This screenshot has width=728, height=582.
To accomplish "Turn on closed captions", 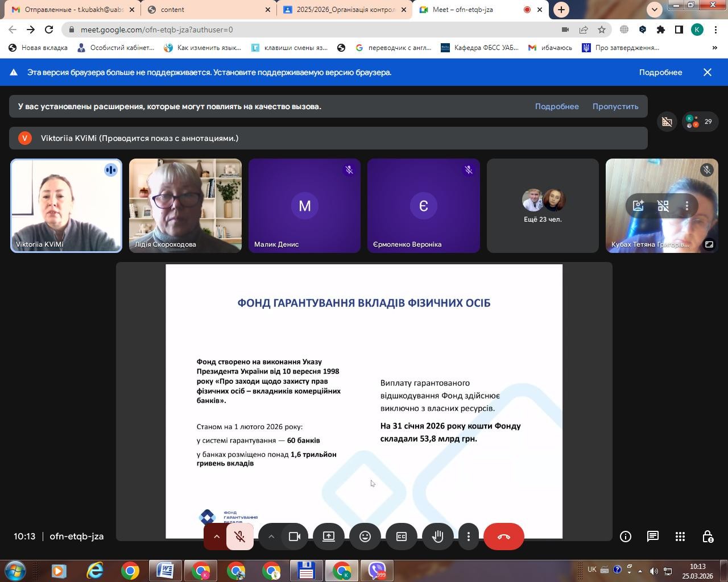I will (402, 537).
